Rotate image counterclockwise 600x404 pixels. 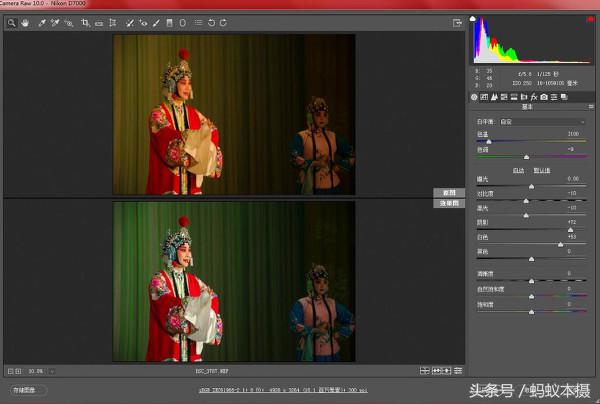(211, 23)
